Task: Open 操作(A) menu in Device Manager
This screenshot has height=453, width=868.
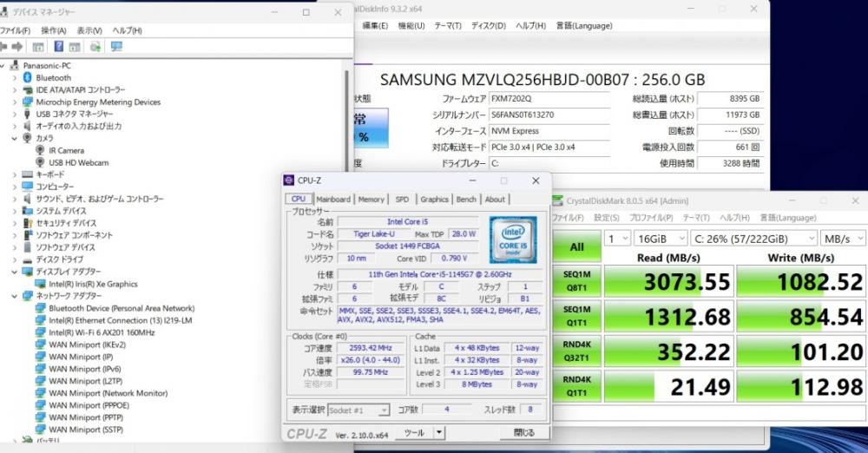Action: pos(54,30)
